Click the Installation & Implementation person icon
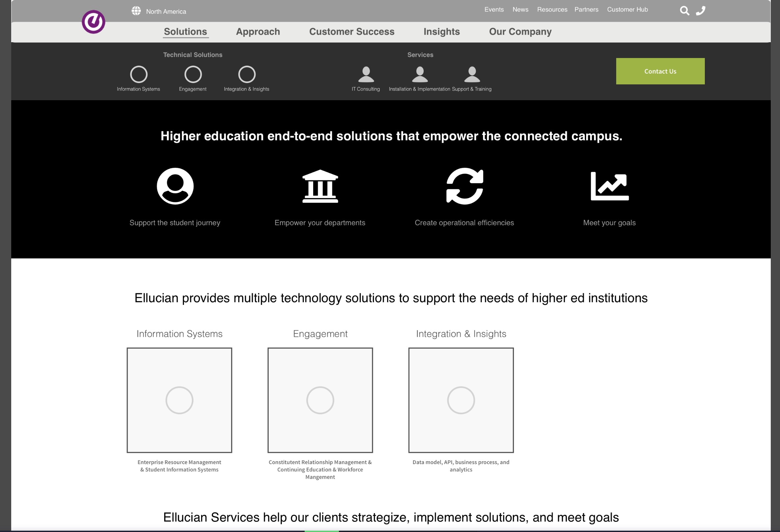Viewport: 780px width, 532px height. (x=420, y=74)
